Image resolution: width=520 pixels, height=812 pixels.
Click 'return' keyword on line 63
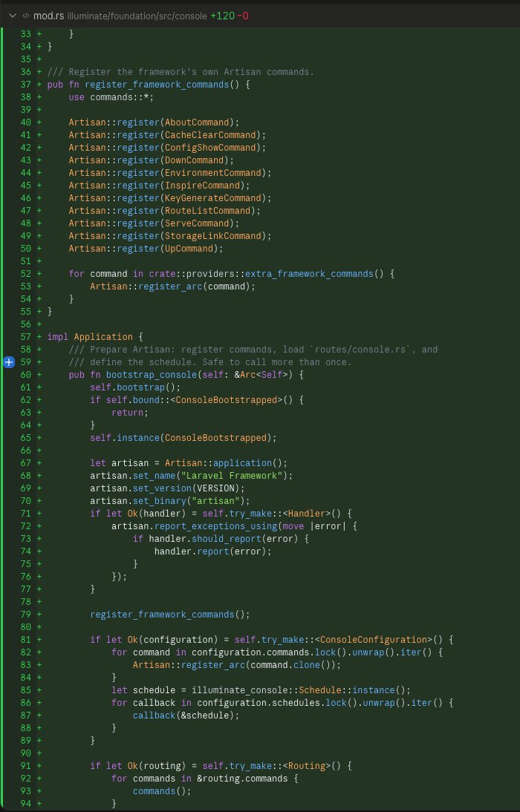pos(127,412)
